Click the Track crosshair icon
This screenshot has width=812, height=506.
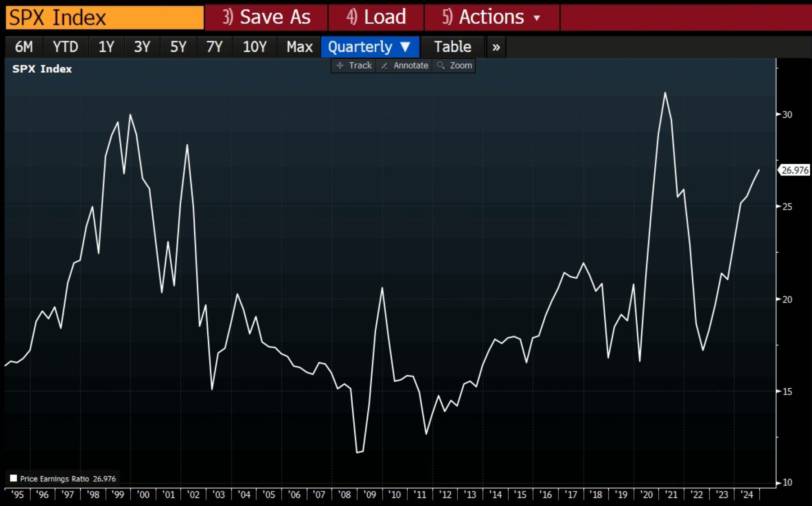(340, 65)
